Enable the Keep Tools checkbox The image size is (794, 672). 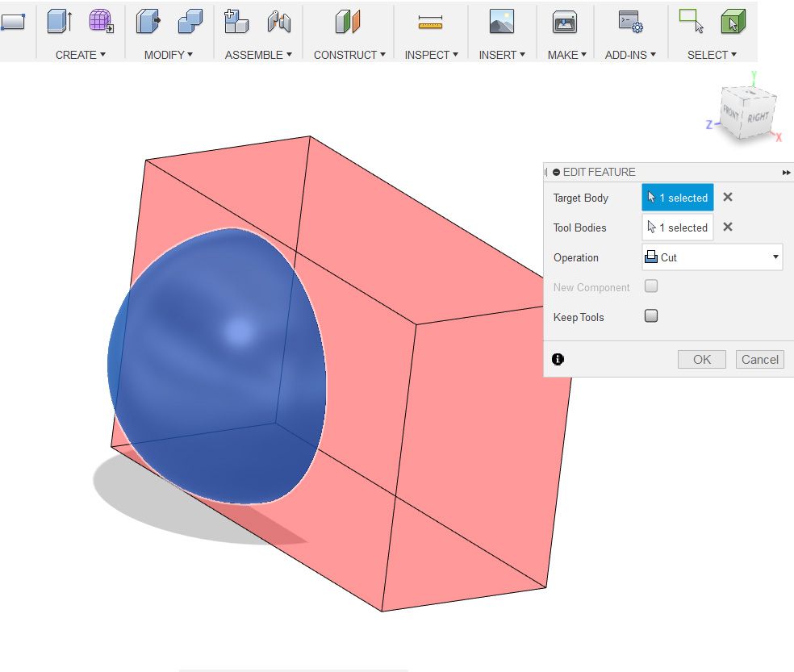(650, 315)
